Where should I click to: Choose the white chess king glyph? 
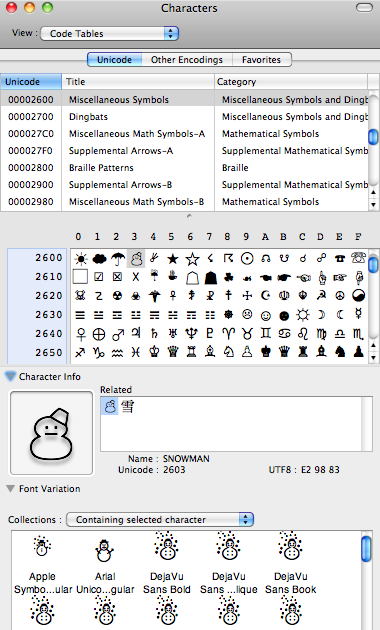click(x=154, y=352)
